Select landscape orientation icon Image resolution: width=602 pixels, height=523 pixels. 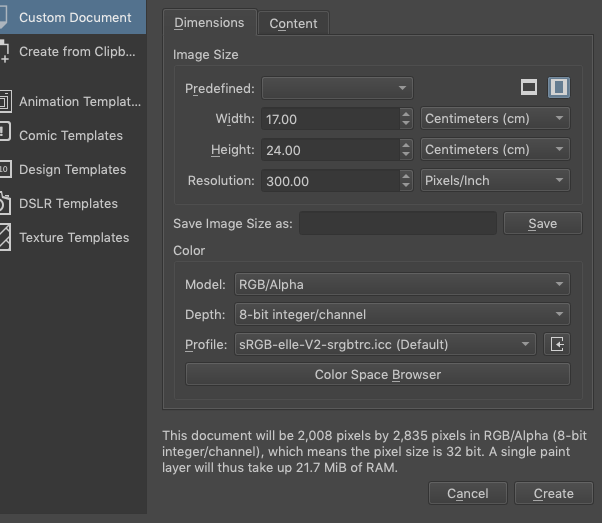[529, 88]
